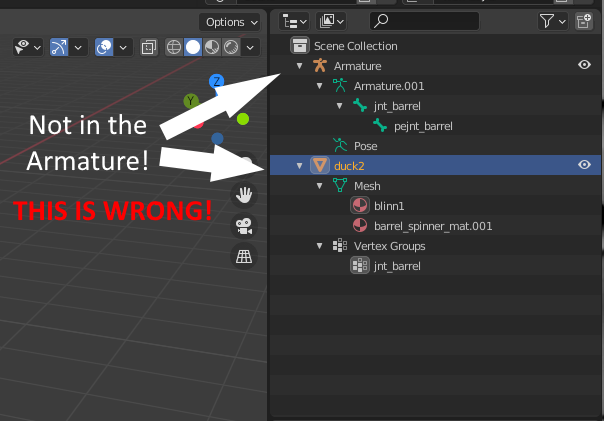
Task: Select the duck2 object name
Action: [349, 166]
